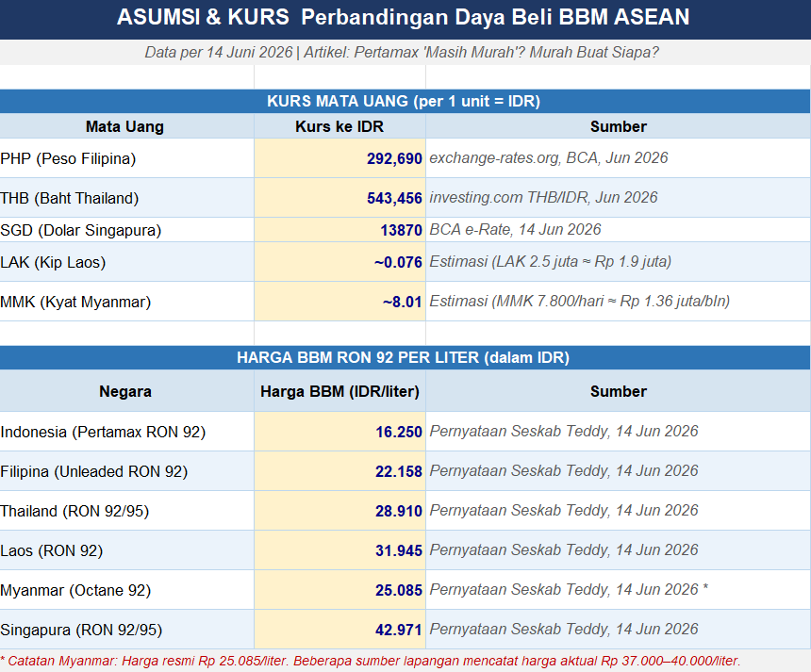Select the 'MMK (Kyat Myanmar)' cell
The image size is (811, 672).
coord(126,302)
